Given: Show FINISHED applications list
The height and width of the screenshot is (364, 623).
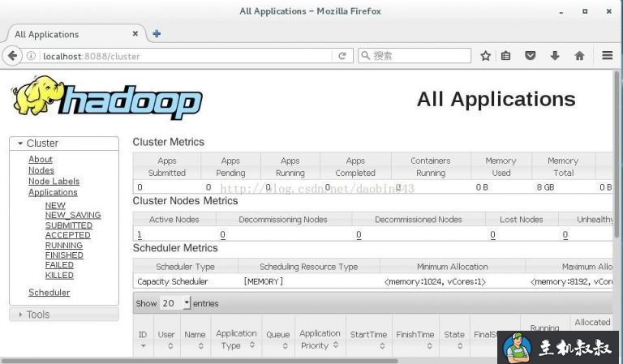Looking at the screenshot, I should [x=63, y=255].
